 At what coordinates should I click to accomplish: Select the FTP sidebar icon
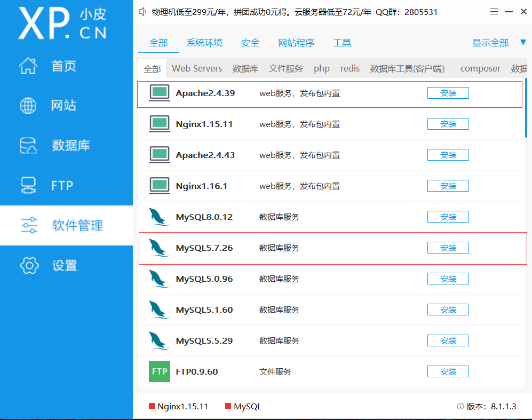(x=28, y=185)
